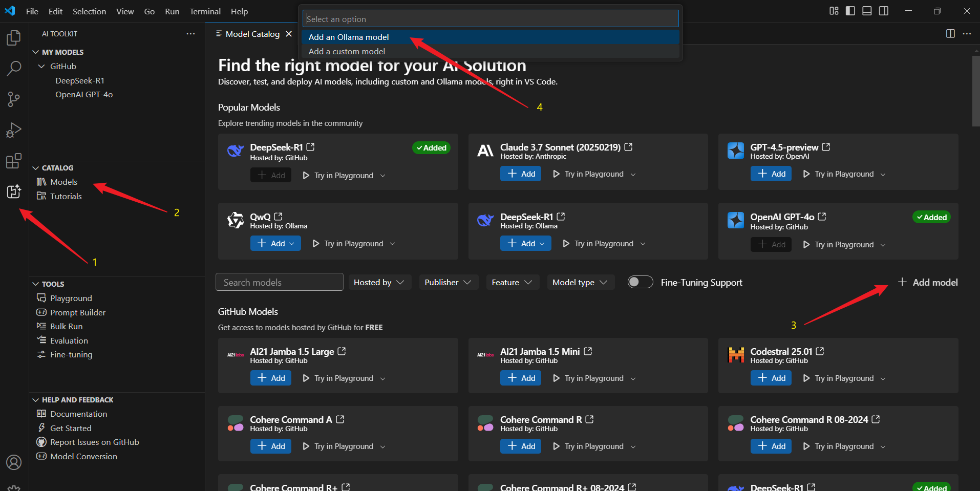Focus the Search models field

pos(280,282)
